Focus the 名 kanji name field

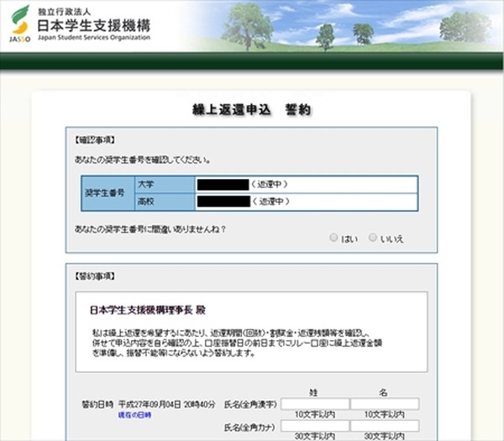tap(385, 404)
